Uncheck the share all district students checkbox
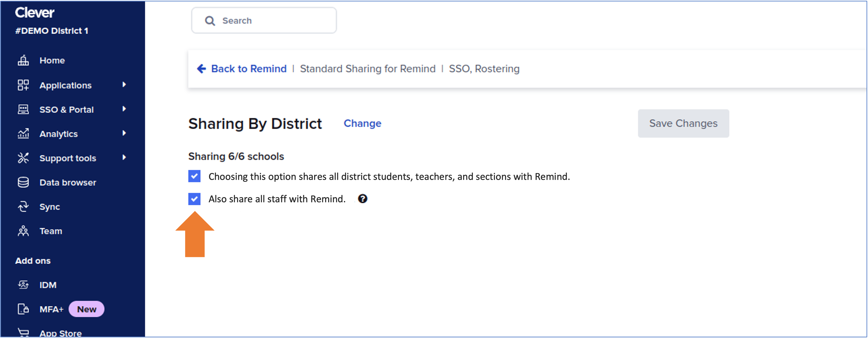Image resolution: width=868 pixels, height=338 pixels. [x=194, y=176]
